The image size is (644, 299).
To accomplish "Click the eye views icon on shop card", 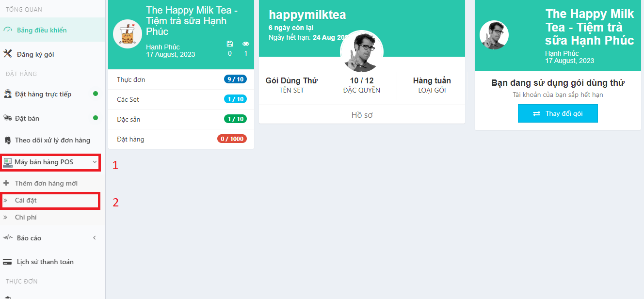I will (245, 44).
